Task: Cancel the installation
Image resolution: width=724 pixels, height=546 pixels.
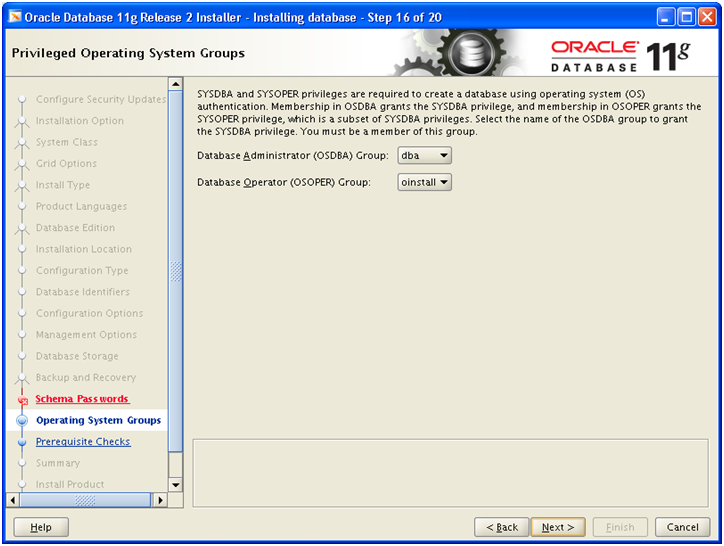Action: [x=682, y=527]
